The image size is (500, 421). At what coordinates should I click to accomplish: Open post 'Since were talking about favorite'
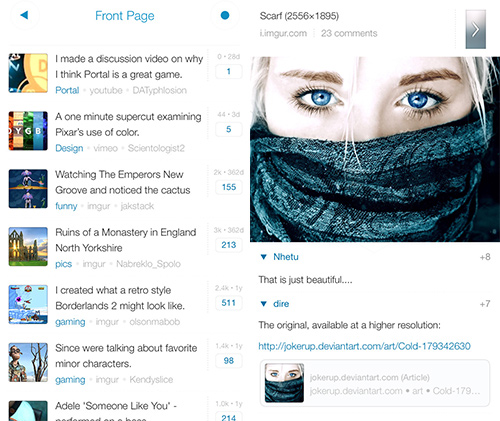126,356
